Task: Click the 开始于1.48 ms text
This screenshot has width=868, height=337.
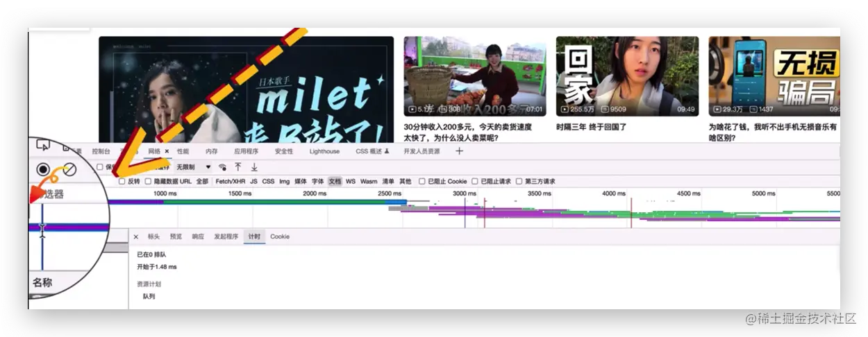Action: click(x=157, y=266)
